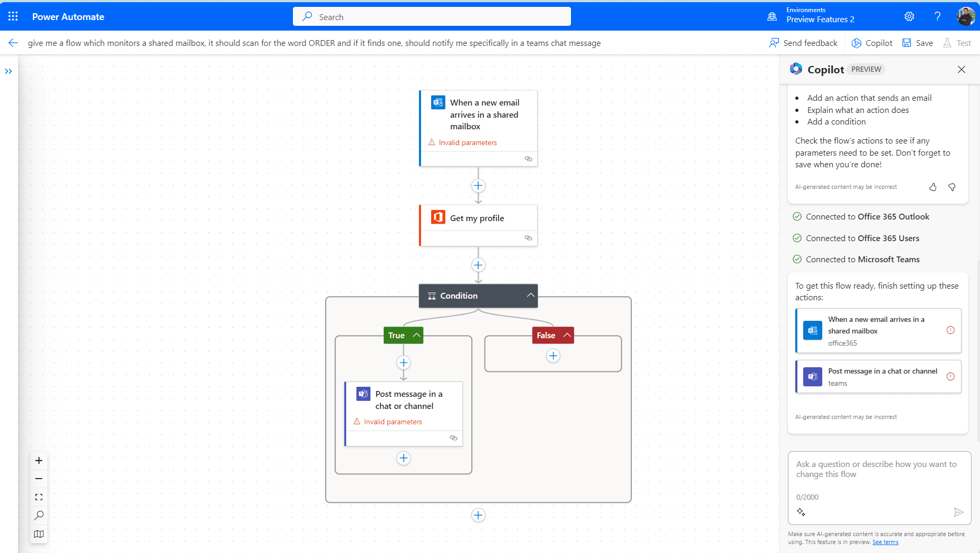Zoom out on the flow canvas
This screenshot has height=553, width=980.
click(x=39, y=479)
